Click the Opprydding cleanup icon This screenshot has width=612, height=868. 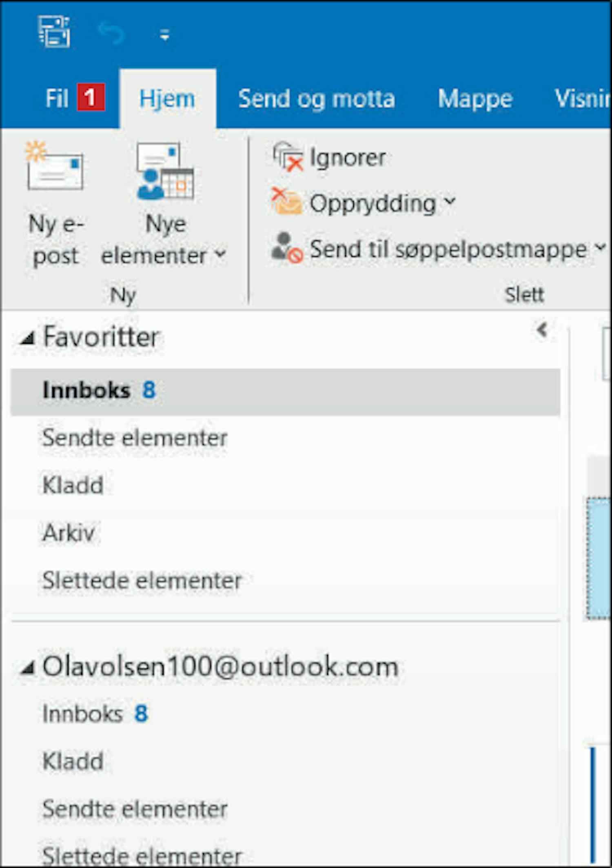click(x=287, y=202)
